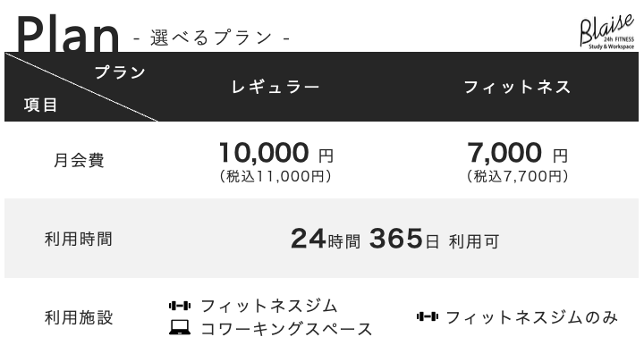The height and width of the screenshot is (362, 644).
Task: Click the フィットネスジムのみ facility text
Action: pyautogui.click(x=531, y=317)
